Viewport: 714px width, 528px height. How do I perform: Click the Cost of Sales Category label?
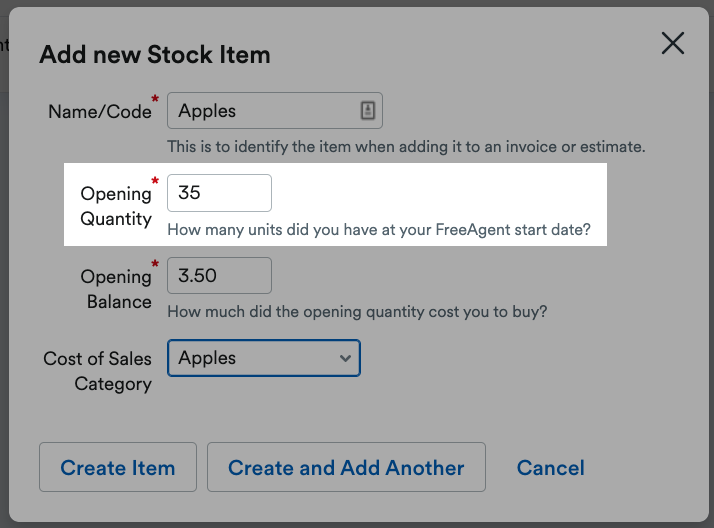coord(97,371)
